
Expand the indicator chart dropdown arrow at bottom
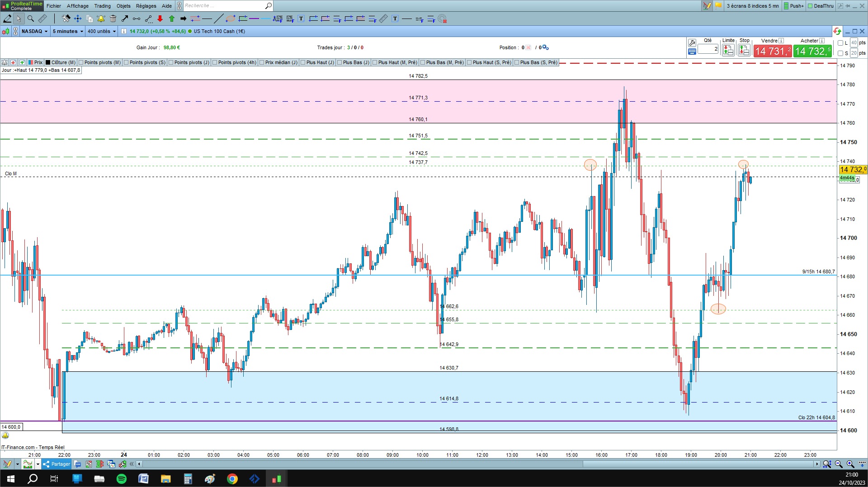38,464
